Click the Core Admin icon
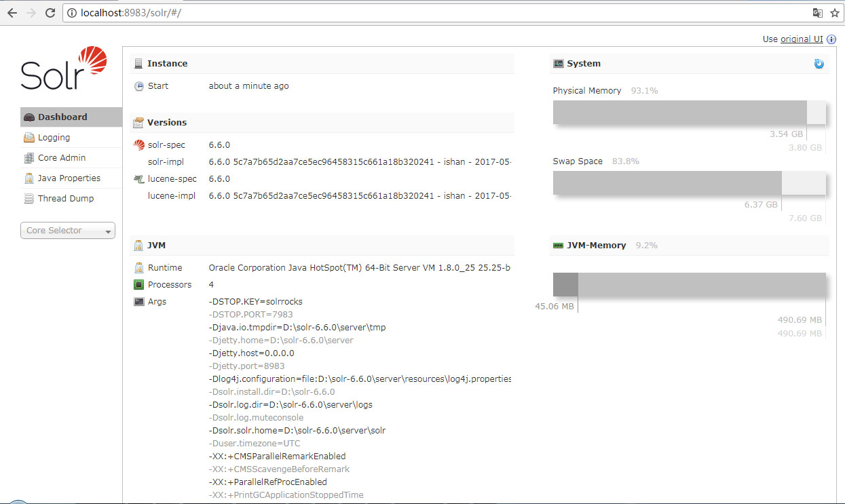 click(29, 158)
